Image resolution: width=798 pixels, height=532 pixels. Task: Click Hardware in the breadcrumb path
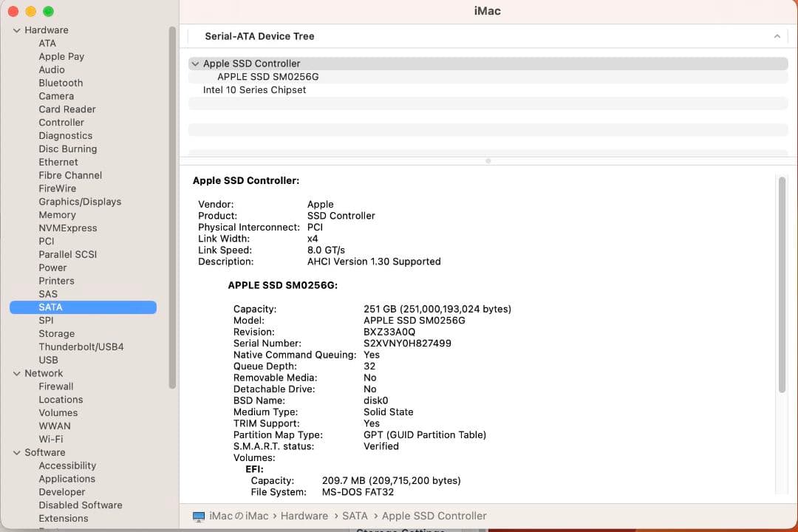pyautogui.click(x=304, y=516)
